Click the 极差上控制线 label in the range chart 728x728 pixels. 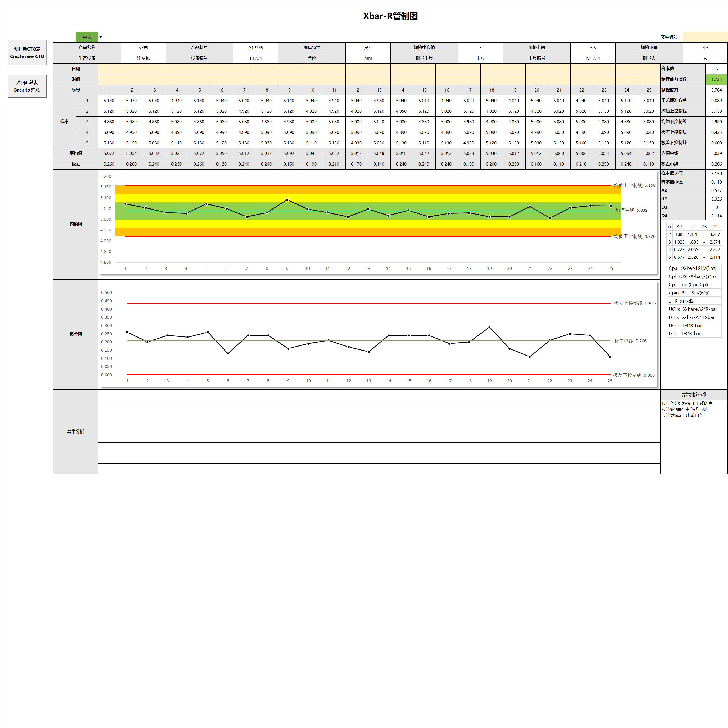point(635,303)
